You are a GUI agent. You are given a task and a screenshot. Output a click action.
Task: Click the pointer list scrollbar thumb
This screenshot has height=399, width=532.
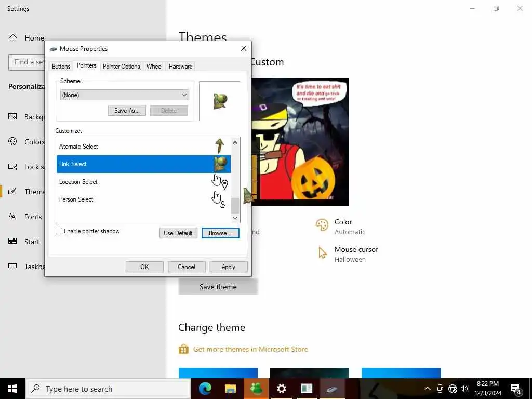[x=235, y=205]
